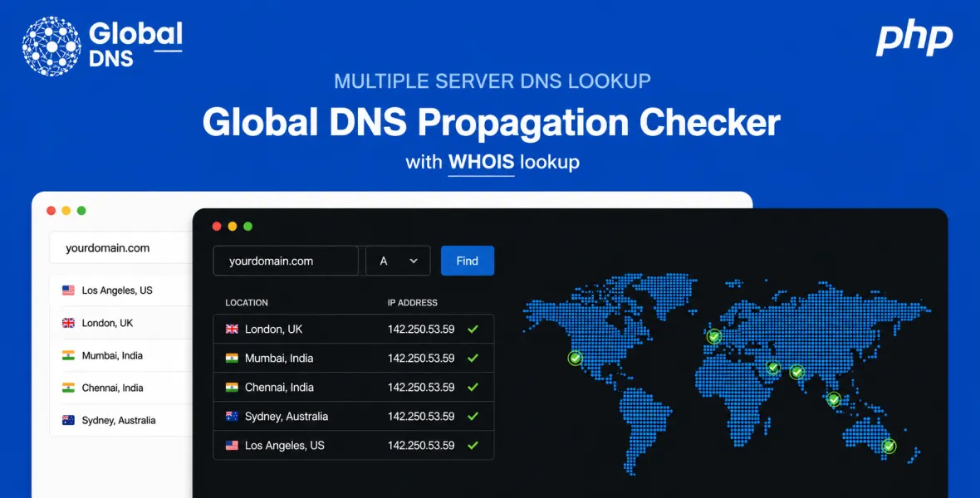Click the green checkmark in London, UK row

[473, 329]
